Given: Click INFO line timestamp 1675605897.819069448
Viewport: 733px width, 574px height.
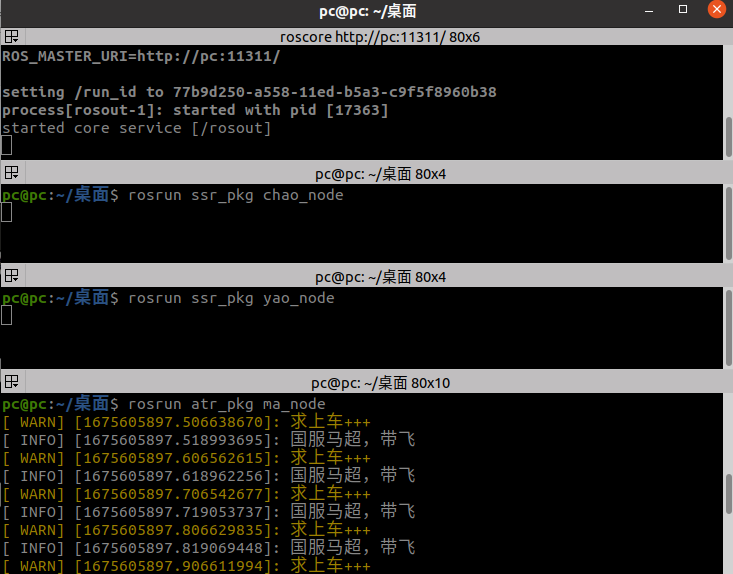Looking at the screenshot, I should point(173,548).
